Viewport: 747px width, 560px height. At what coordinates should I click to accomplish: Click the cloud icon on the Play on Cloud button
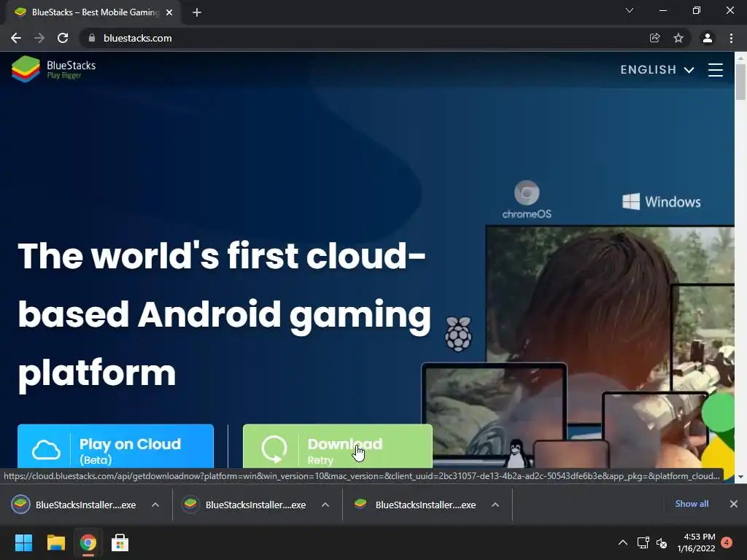click(x=46, y=449)
